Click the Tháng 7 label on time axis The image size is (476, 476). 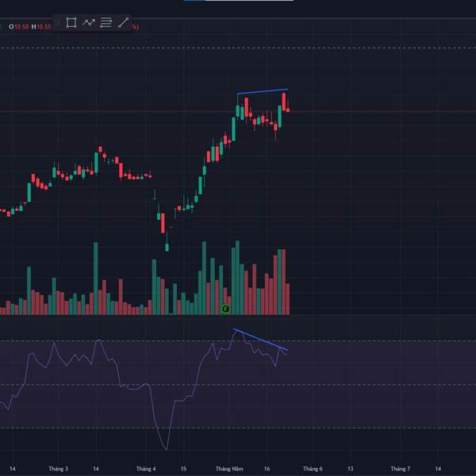click(x=400, y=469)
